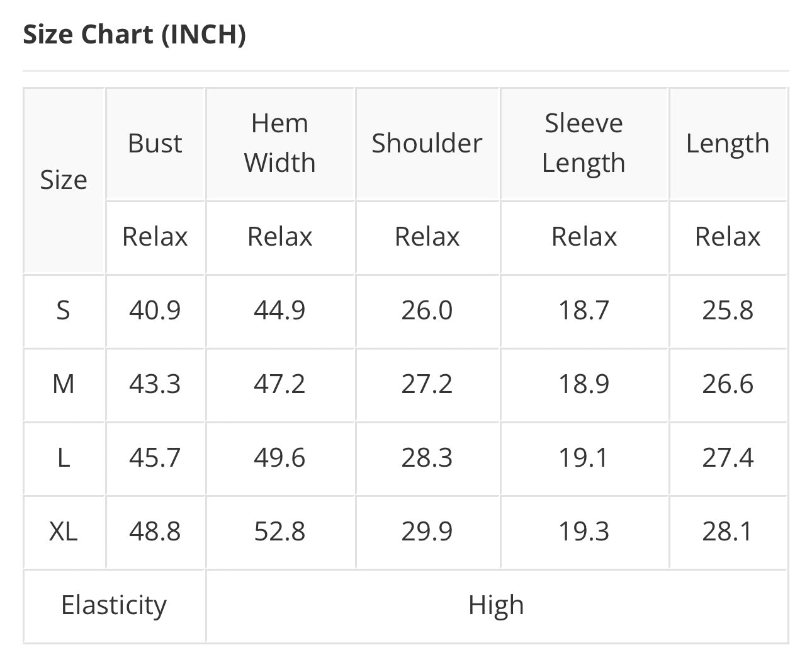This screenshot has height=662, width=812.
Task: Click the Size Chart (INCH) heading
Action: pyautogui.click(x=134, y=34)
